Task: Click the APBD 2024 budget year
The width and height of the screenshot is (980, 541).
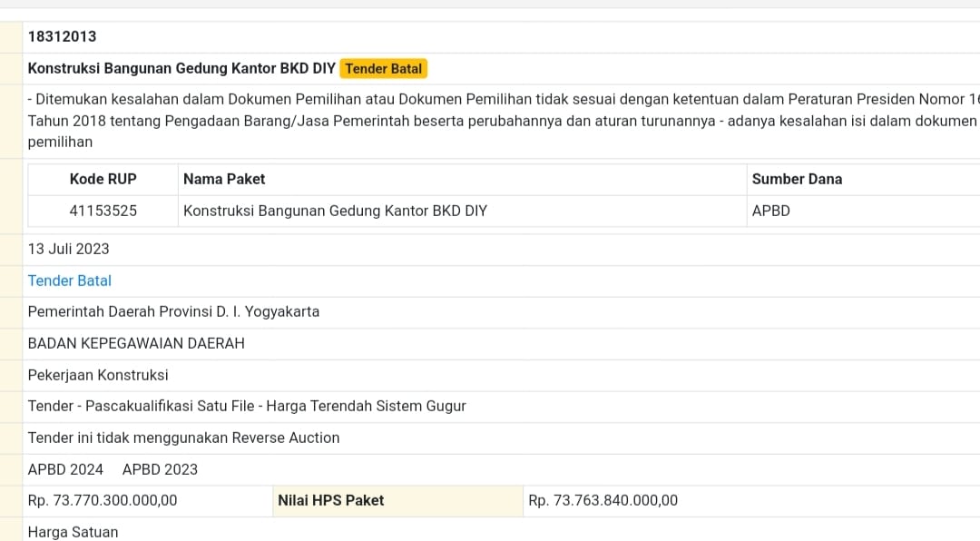Action: point(65,469)
